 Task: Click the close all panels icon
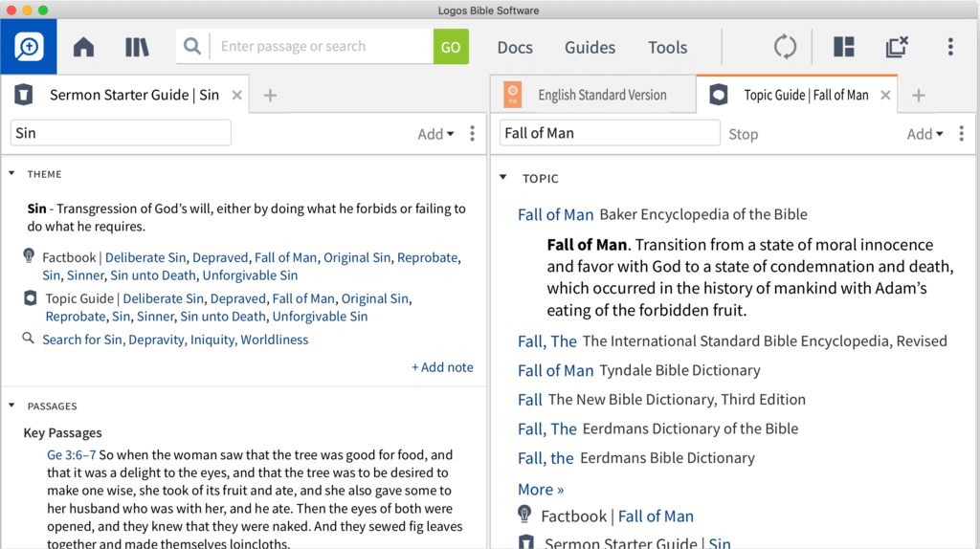tap(897, 47)
